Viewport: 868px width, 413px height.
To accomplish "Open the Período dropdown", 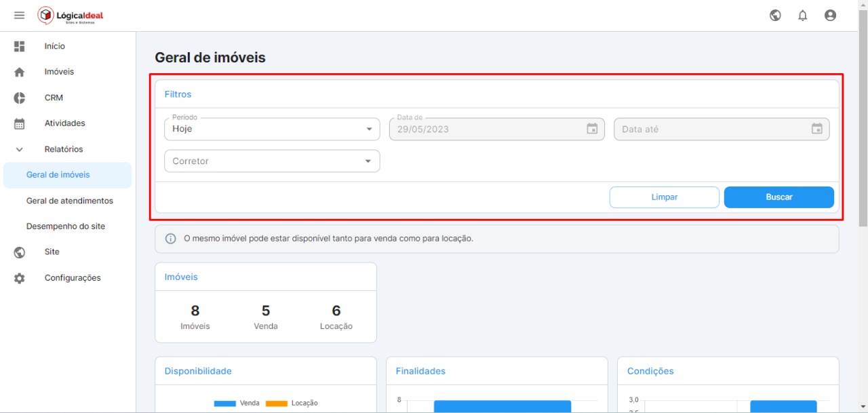I will point(272,129).
